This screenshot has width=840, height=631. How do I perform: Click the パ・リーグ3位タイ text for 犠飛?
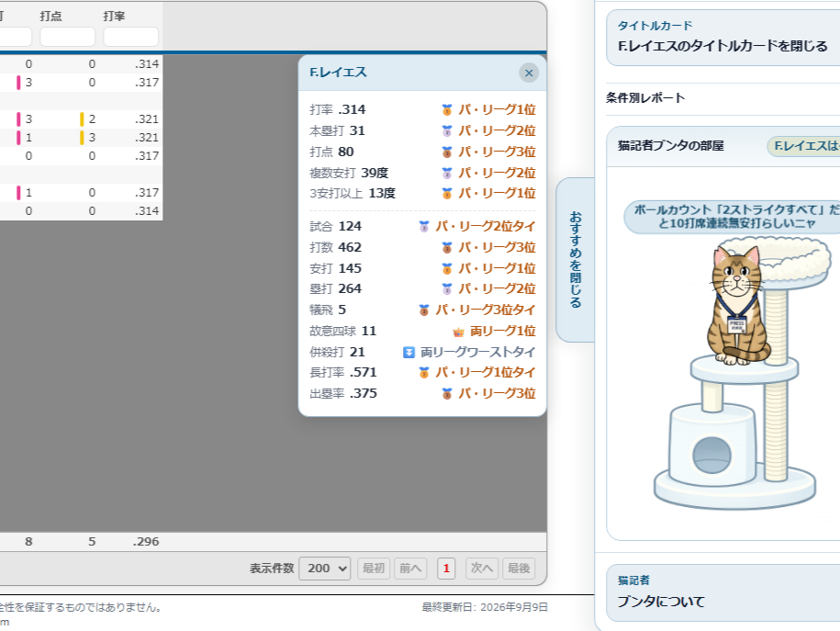[x=486, y=310]
